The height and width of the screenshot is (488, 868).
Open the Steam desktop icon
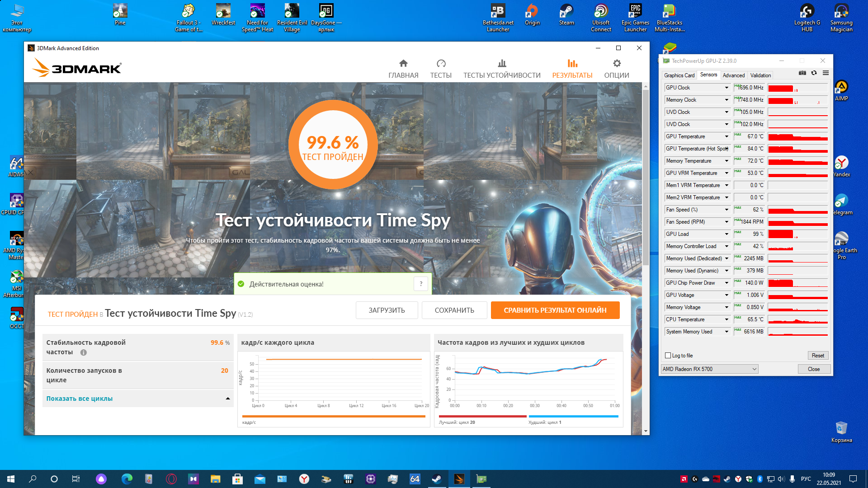[566, 14]
